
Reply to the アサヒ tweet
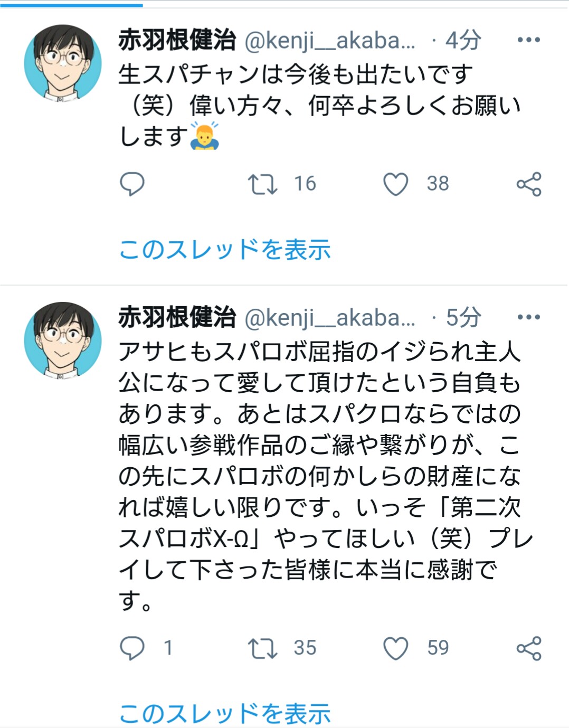pyautogui.click(x=132, y=648)
